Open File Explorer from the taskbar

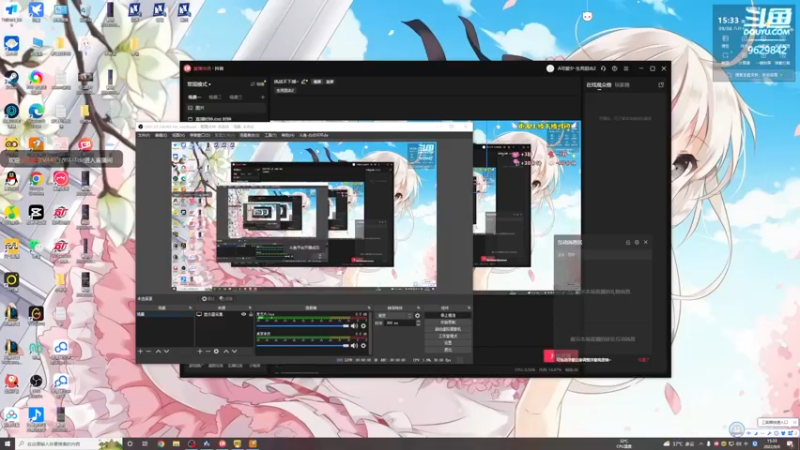click(x=176, y=444)
